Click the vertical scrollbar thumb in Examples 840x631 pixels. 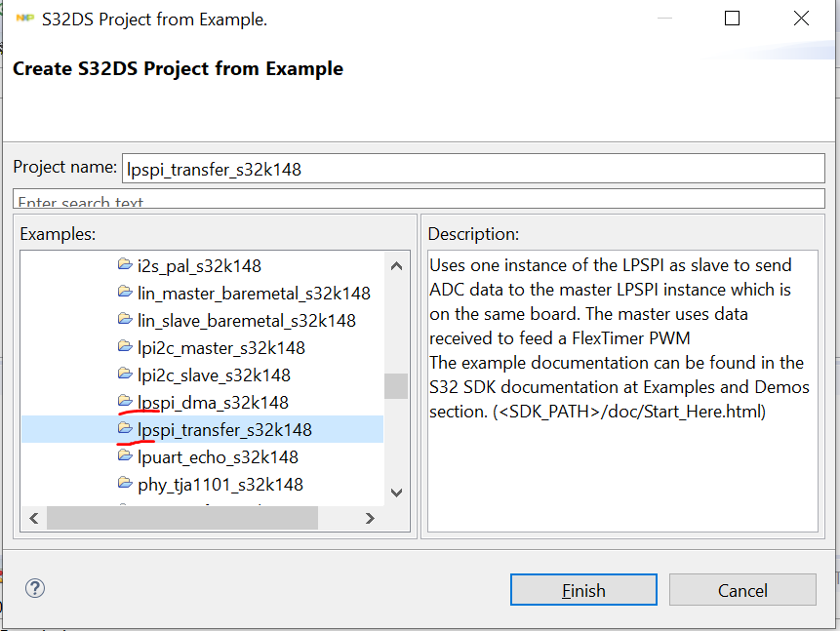(396, 380)
